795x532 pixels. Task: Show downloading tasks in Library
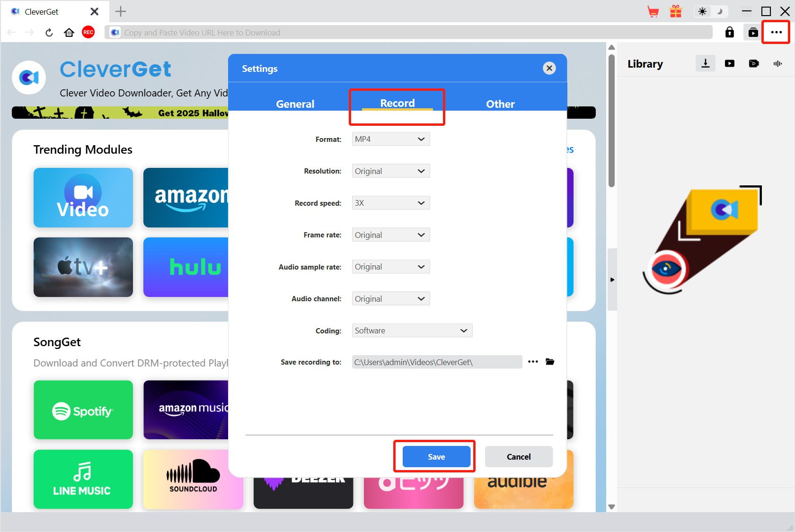coord(705,63)
